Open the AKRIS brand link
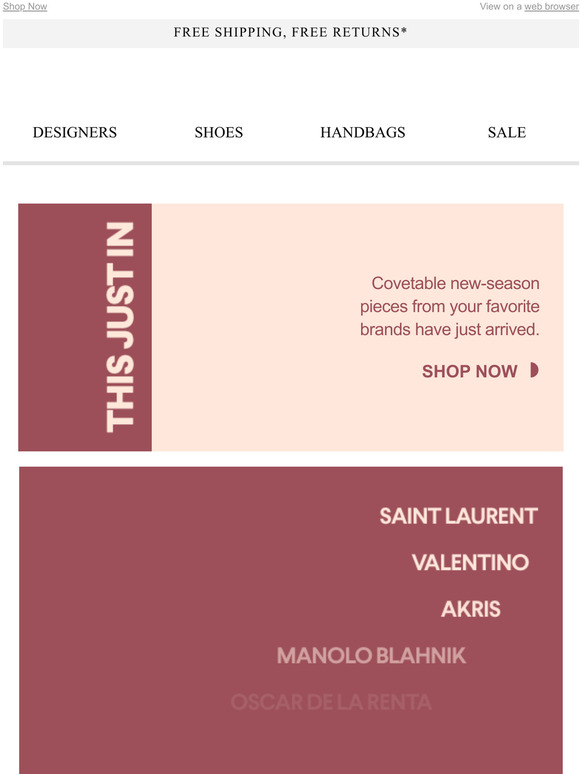The image size is (580, 774). click(x=470, y=609)
